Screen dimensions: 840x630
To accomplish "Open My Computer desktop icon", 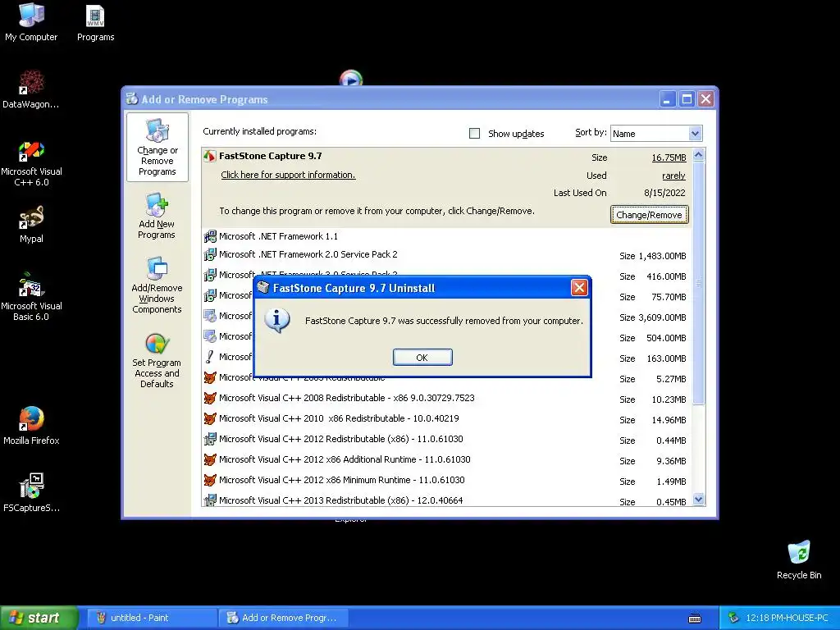I will (31, 22).
